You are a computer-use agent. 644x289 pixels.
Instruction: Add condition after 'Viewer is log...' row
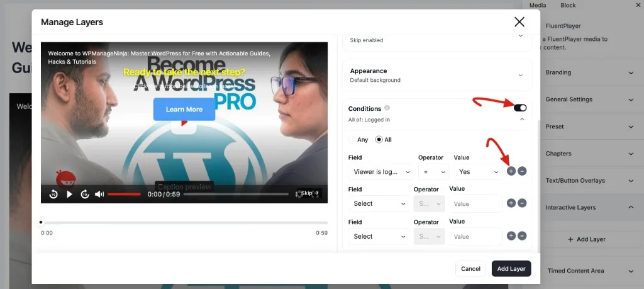[x=511, y=171]
